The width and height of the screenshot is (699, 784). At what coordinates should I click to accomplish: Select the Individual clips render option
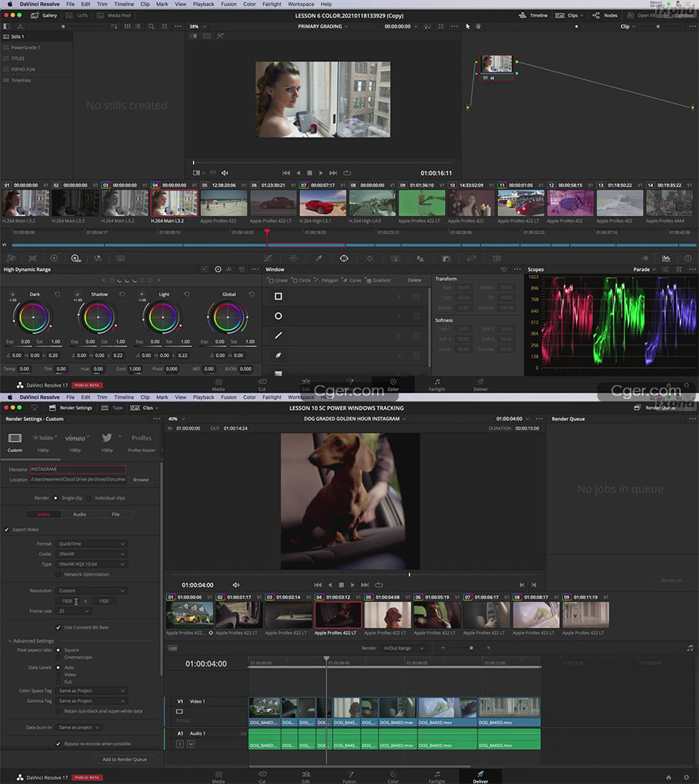click(87, 498)
